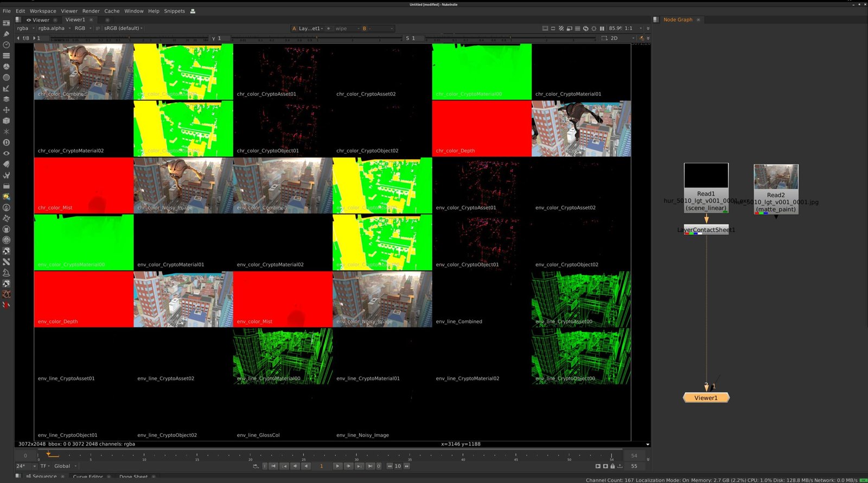The width and height of the screenshot is (868, 483).
Task: Toggle the IP input process button
Action: 98,28
